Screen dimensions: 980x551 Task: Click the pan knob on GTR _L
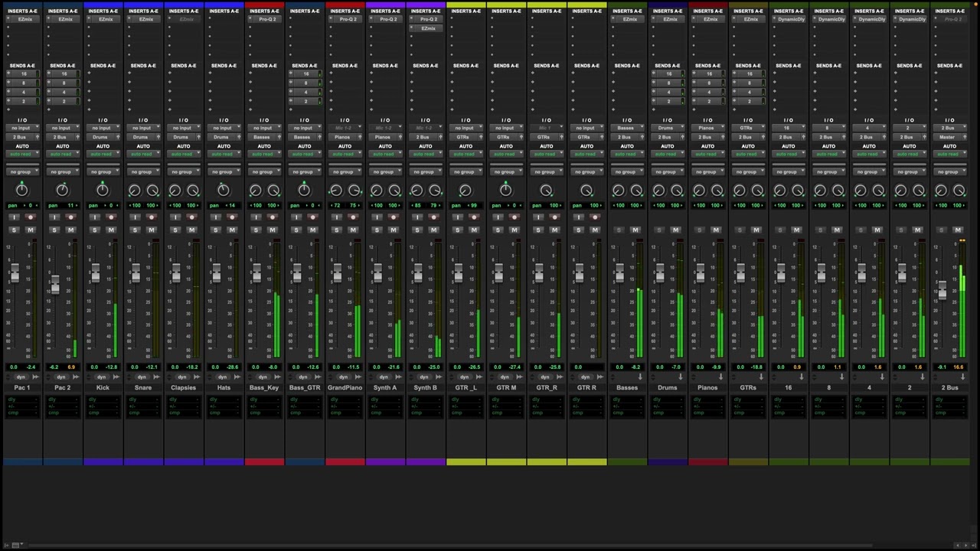465,190
